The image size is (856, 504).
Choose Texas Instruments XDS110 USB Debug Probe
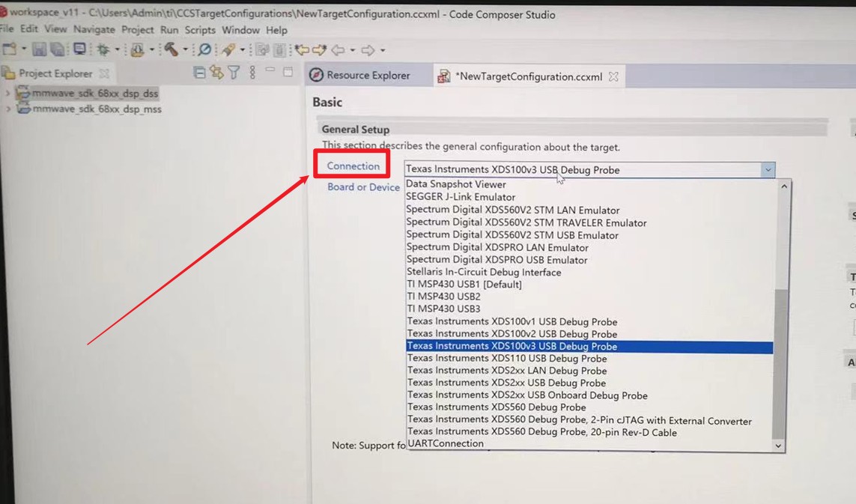click(507, 358)
